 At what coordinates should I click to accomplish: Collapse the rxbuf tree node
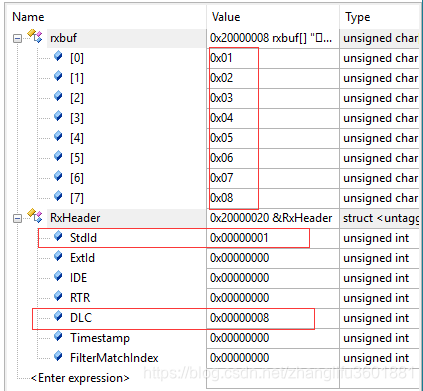(x=17, y=39)
